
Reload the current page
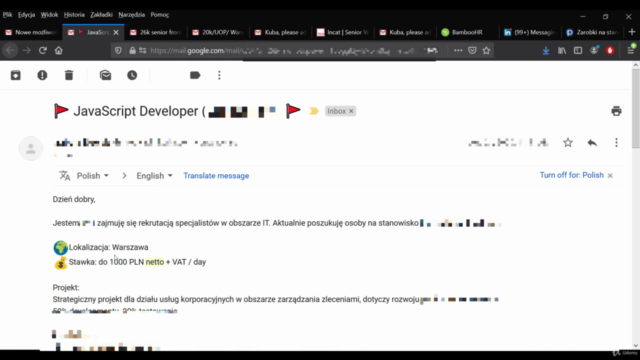click(42, 51)
